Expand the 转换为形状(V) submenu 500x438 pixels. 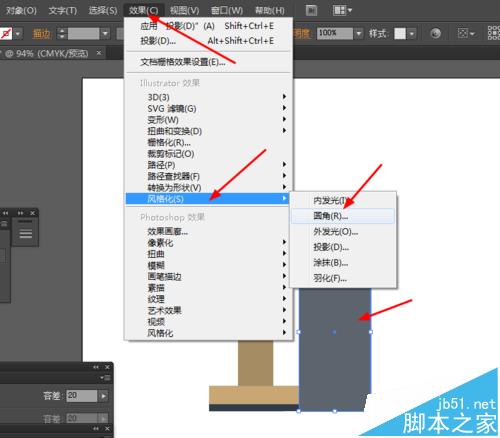[x=207, y=188]
